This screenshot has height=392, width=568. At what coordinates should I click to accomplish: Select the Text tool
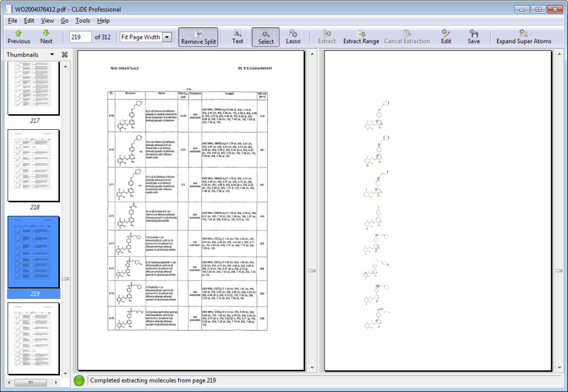[x=237, y=37]
